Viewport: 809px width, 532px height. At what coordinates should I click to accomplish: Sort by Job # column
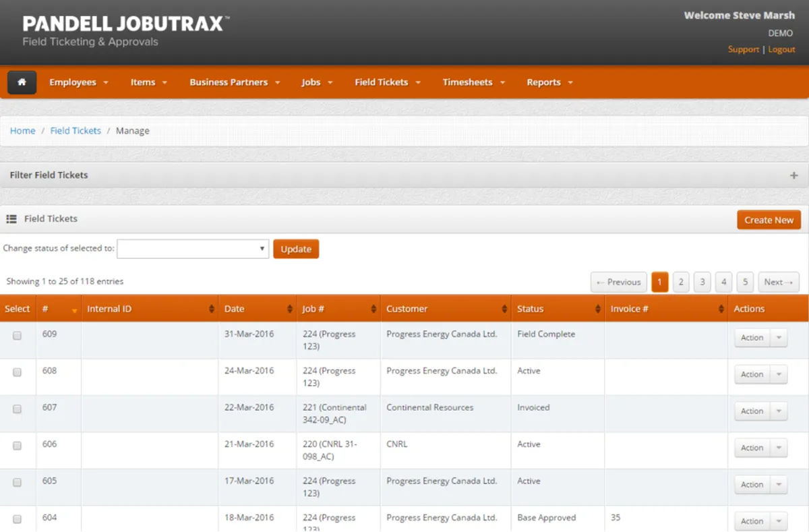coord(338,309)
